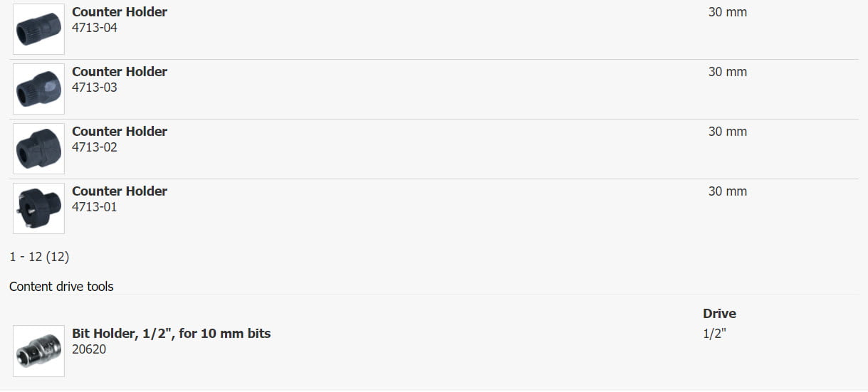
Task: Click the Content drive tools heading
Action: click(61, 287)
